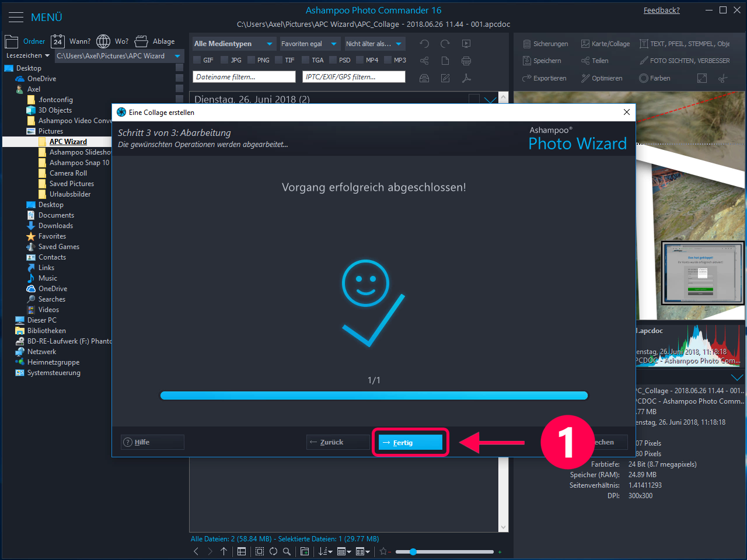Viewport: 747px width, 560px height.
Task: Expand the folder path dropdown arrow
Action: tap(177, 56)
